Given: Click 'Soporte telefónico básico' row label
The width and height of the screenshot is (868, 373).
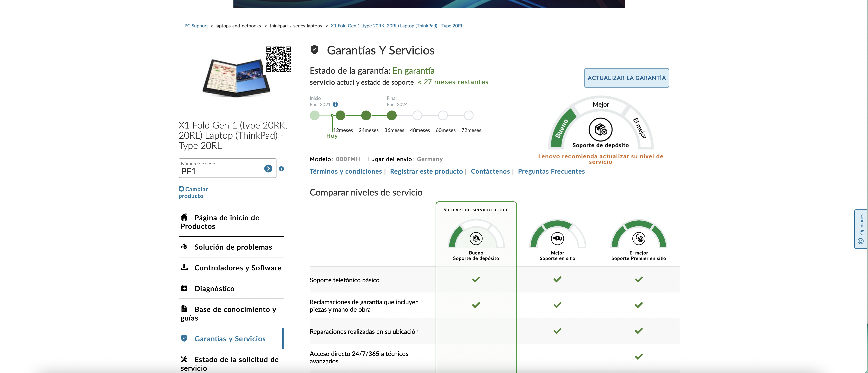Looking at the screenshot, I should click(x=344, y=280).
